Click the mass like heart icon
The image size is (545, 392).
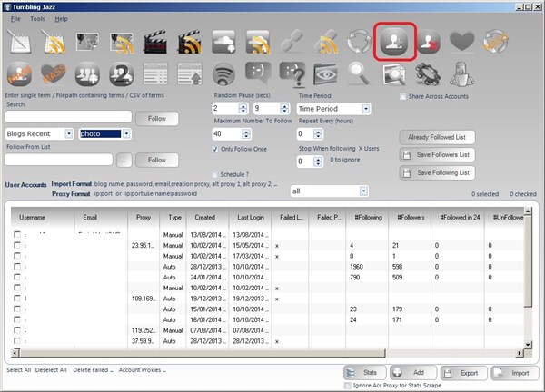click(x=54, y=73)
